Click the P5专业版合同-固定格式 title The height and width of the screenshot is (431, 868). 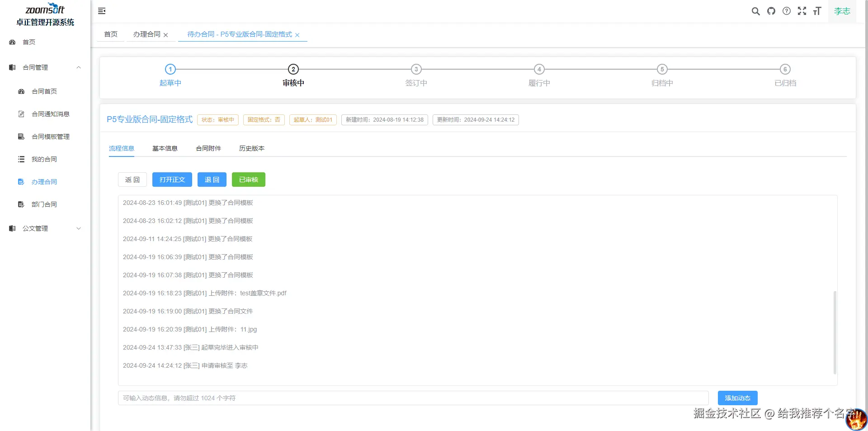click(150, 119)
